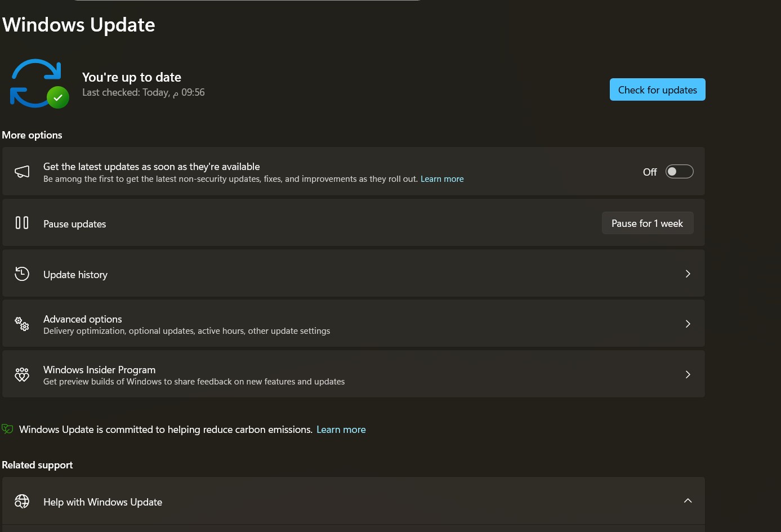Click the Check for updates button
The image size is (781, 532).
pyautogui.click(x=657, y=90)
